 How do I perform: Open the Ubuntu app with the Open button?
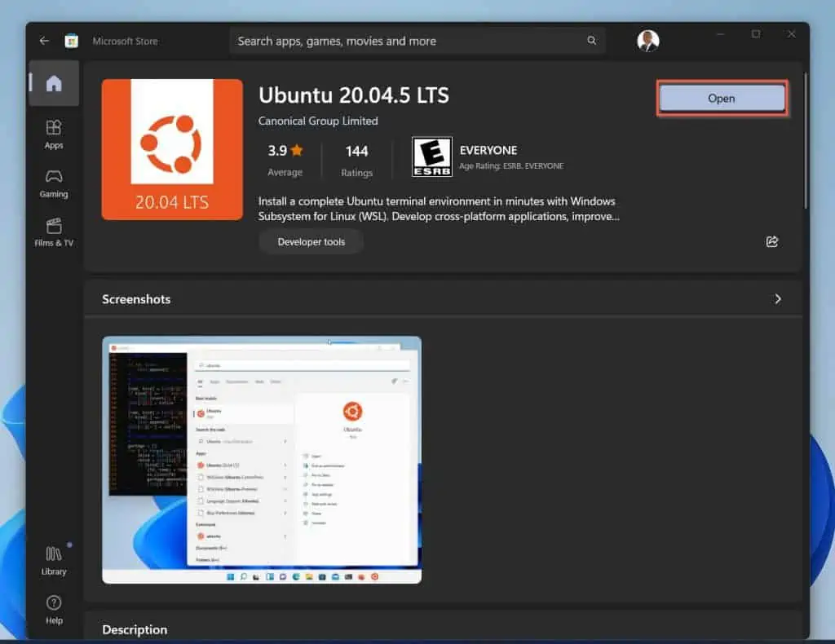click(721, 98)
